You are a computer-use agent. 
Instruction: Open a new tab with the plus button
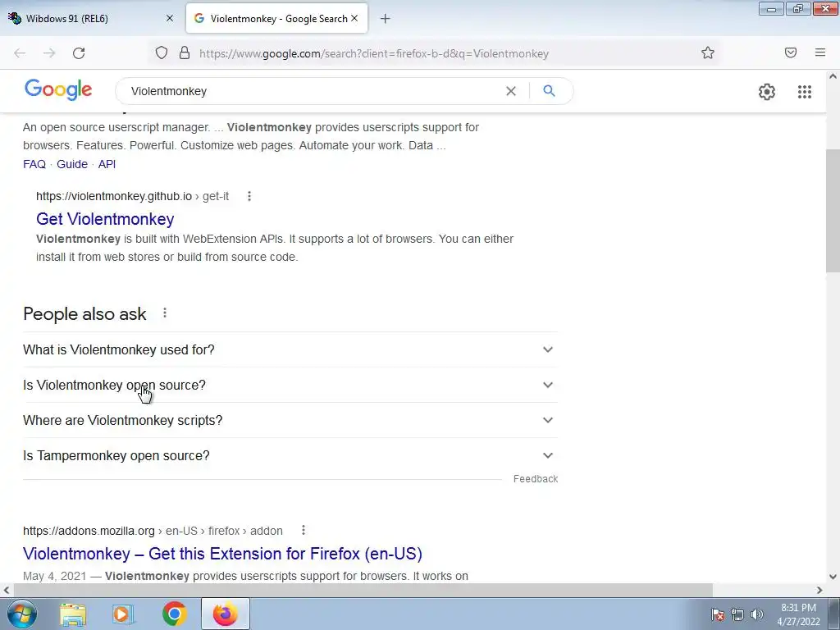(386, 19)
